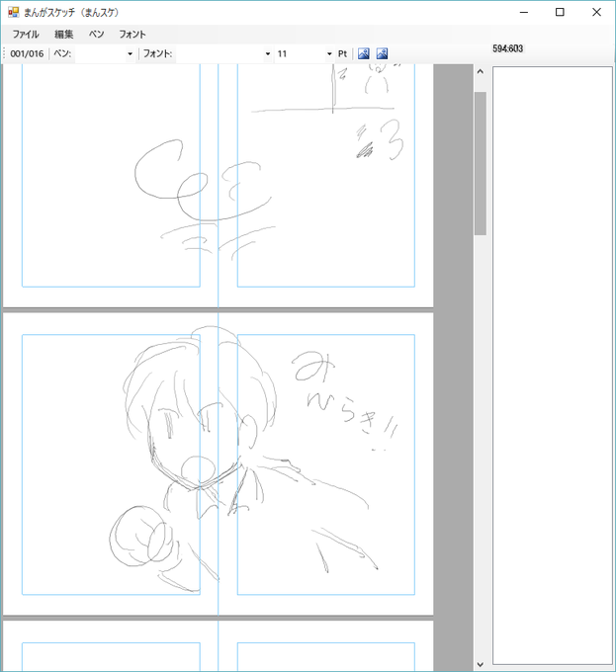This screenshot has width=616, height=672.
Task: Open the フォント menu
Action: coord(132,35)
